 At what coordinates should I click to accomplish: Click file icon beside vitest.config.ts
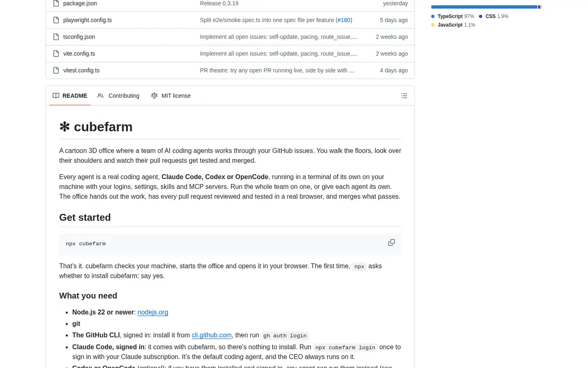[56, 70]
